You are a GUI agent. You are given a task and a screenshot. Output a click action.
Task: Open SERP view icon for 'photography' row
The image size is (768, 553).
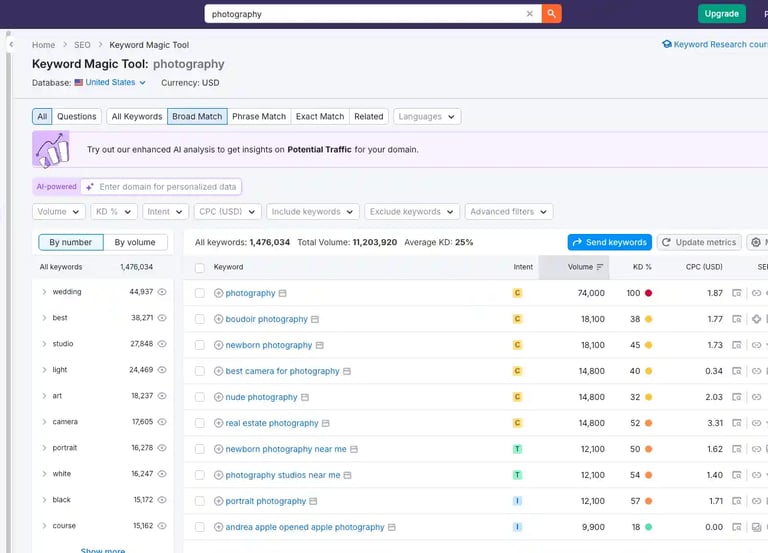[736, 293]
